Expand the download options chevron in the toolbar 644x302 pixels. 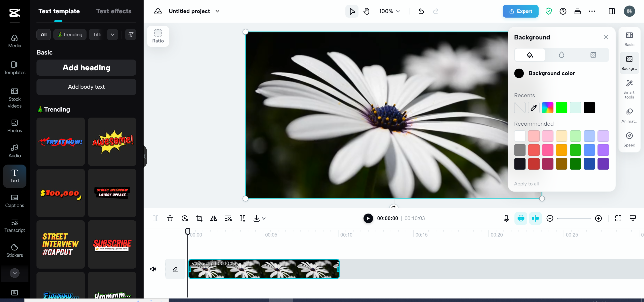click(x=263, y=219)
